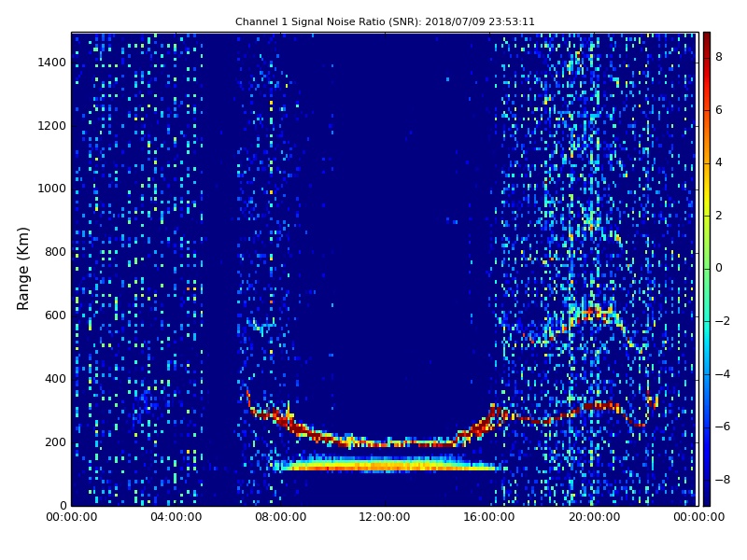Click the 400 range tick label
747x560 pixels.
55,379
